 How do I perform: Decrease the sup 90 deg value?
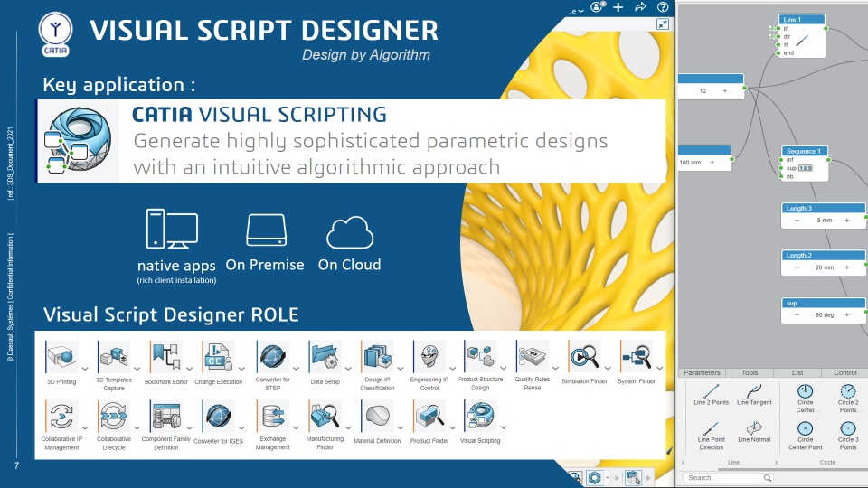coord(797,315)
